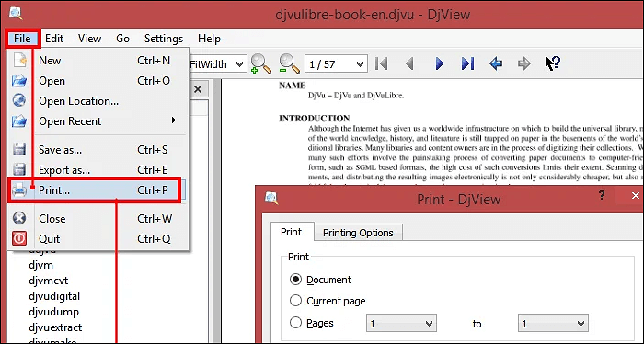Go to the last page
The width and height of the screenshot is (644, 344).
[467, 63]
